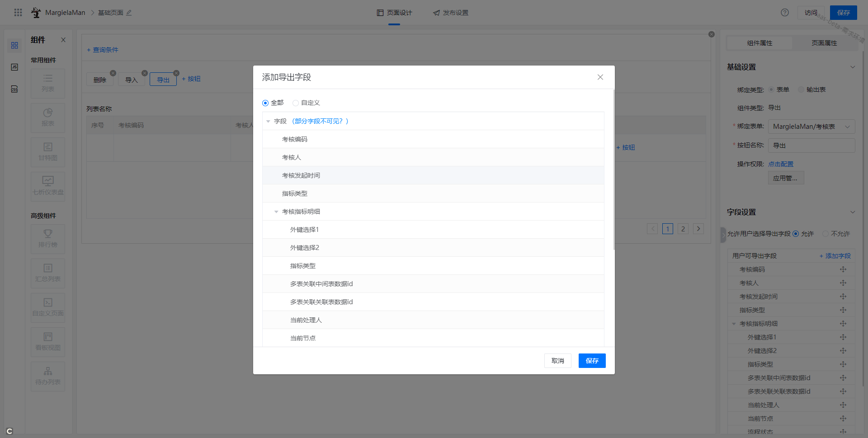The height and width of the screenshot is (438, 868).
Task: Click the 导出 toolbar button on canvas
Action: point(163,80)
